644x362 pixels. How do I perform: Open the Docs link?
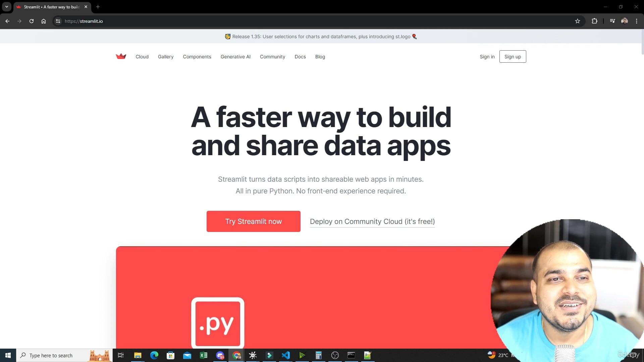click(300, 57)
